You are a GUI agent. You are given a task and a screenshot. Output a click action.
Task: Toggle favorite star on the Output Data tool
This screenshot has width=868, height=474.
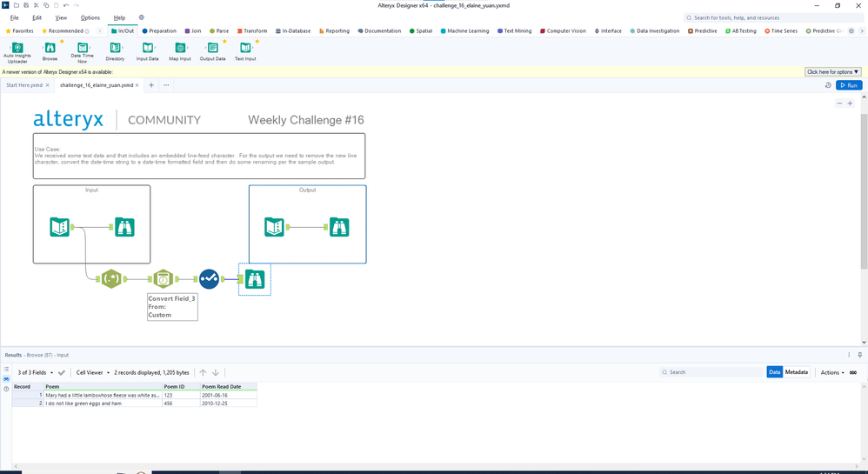[224, 41]
